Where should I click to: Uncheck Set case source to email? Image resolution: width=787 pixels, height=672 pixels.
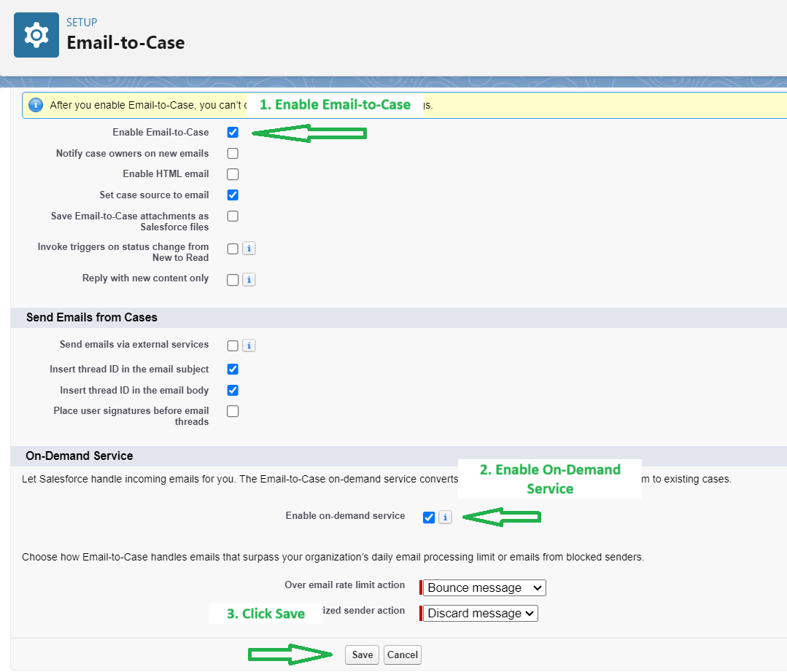point(233,195)
